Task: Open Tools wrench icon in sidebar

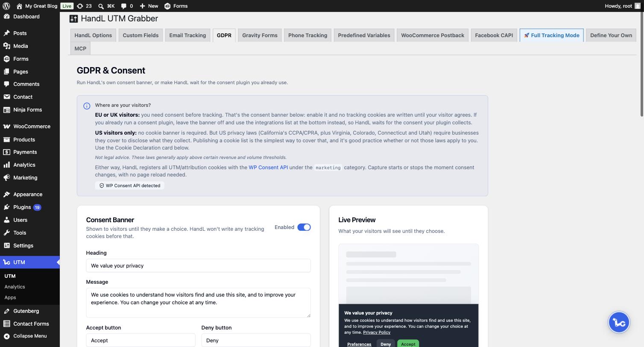Action: point(6,233)
